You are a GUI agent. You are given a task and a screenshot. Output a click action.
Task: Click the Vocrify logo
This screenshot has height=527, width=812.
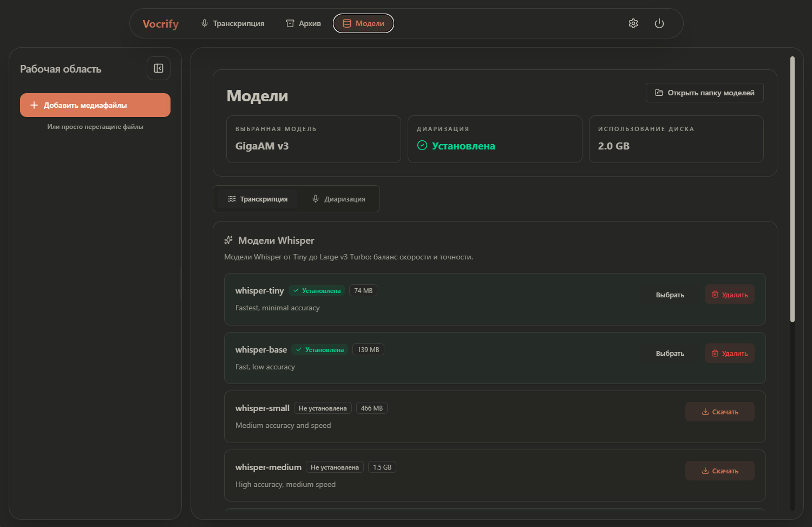160,24
